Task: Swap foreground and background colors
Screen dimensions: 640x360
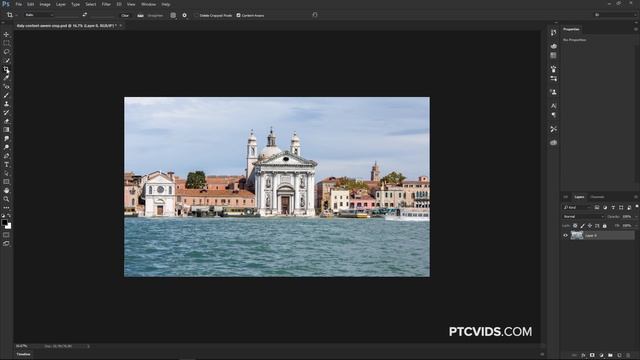Action: click(x=9, y=216)
